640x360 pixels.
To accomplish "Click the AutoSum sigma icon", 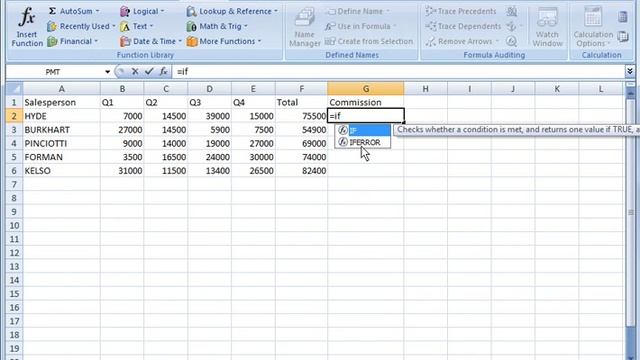I will pos(52,11).
